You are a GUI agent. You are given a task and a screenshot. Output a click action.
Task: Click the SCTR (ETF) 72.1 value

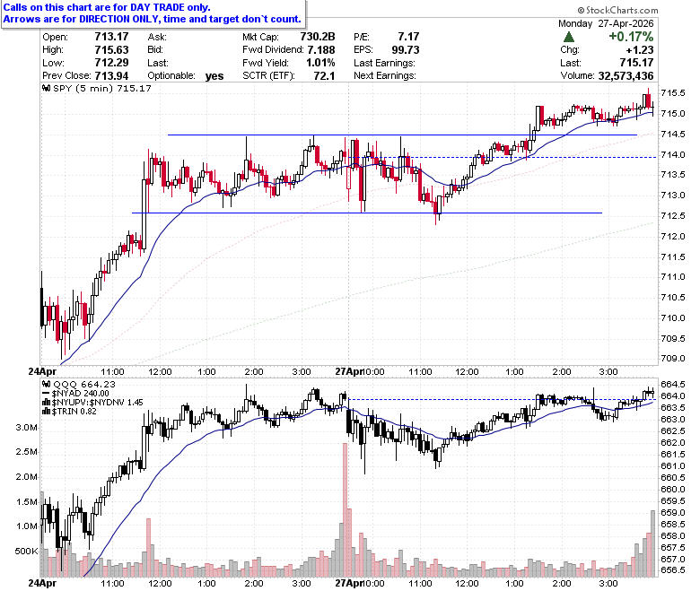(x=324, y=76)
